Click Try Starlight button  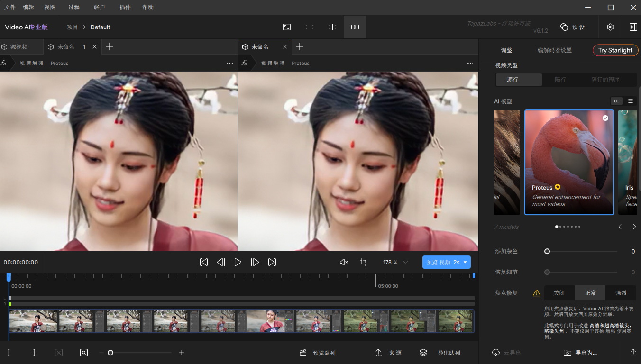coord(615,50)
